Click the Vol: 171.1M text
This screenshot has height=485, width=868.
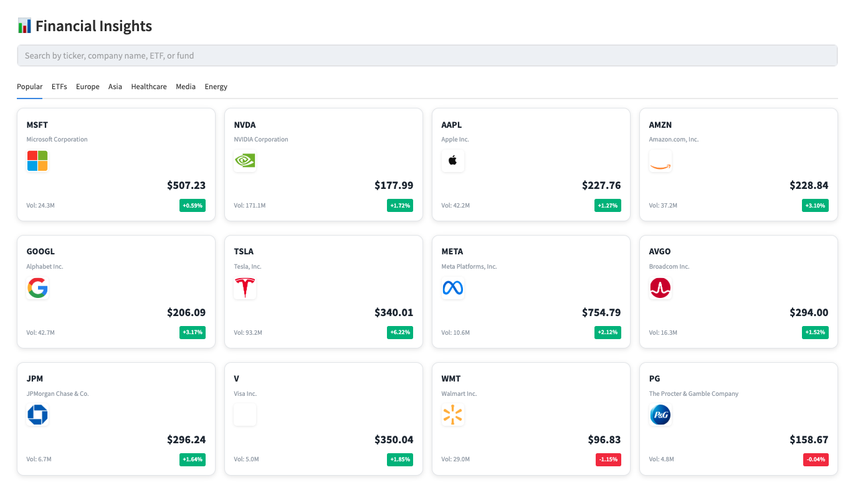[250, 205]
